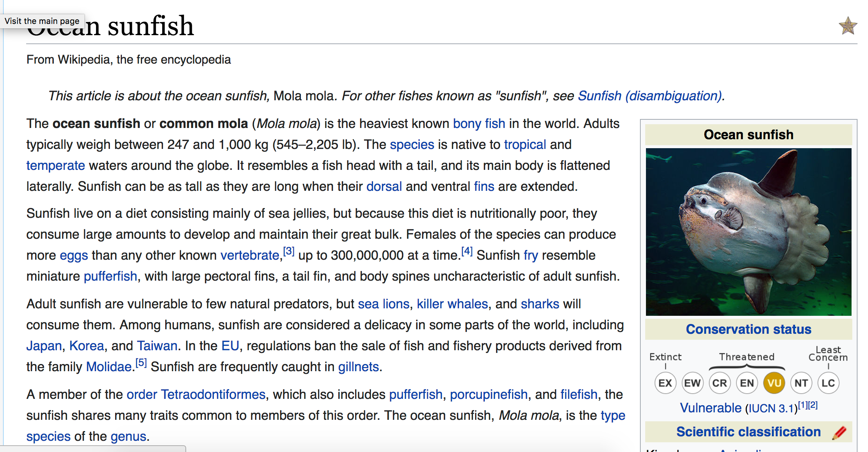
Task: Open the Sunfish (disambiguation) link
Action: click(x=650, y=96)
